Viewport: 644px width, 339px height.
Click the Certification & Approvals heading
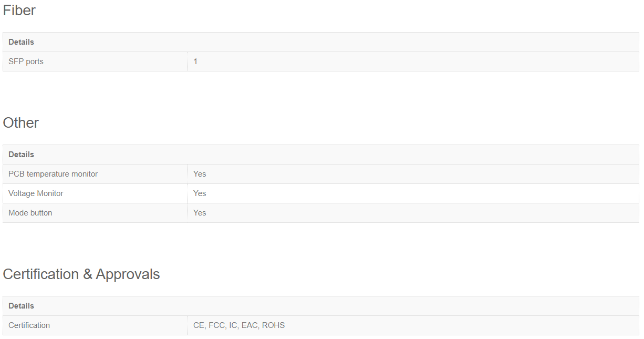pos(81,274)
